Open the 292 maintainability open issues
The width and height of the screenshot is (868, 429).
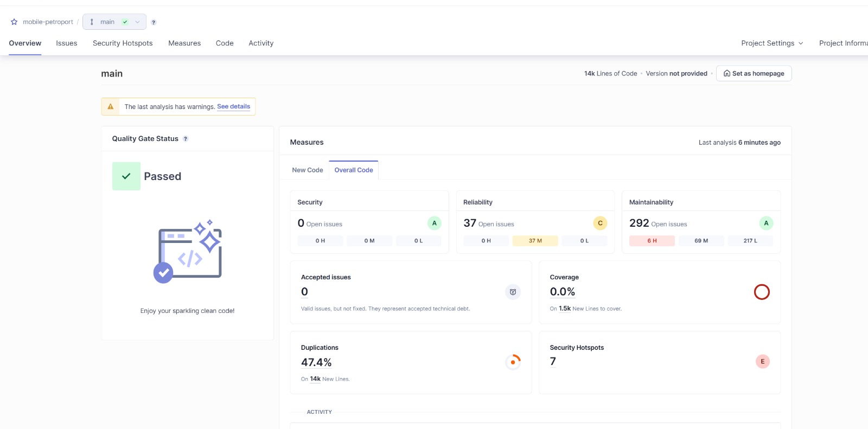point(639,223)
